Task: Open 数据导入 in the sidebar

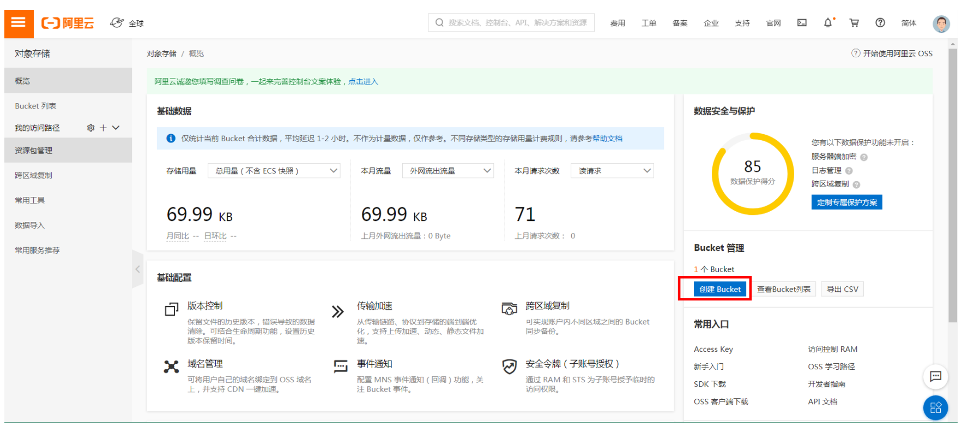Action: tap(68, 225)
